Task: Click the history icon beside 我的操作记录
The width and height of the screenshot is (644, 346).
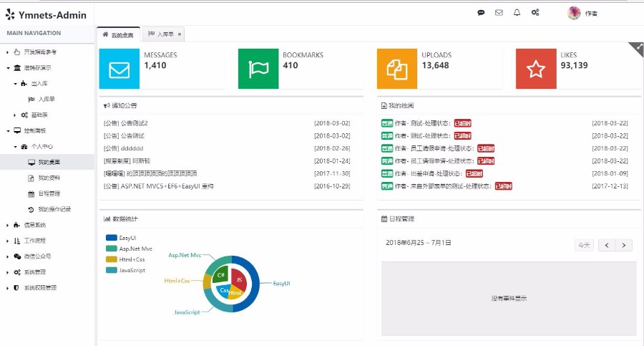Action: [x=31, y=209]
